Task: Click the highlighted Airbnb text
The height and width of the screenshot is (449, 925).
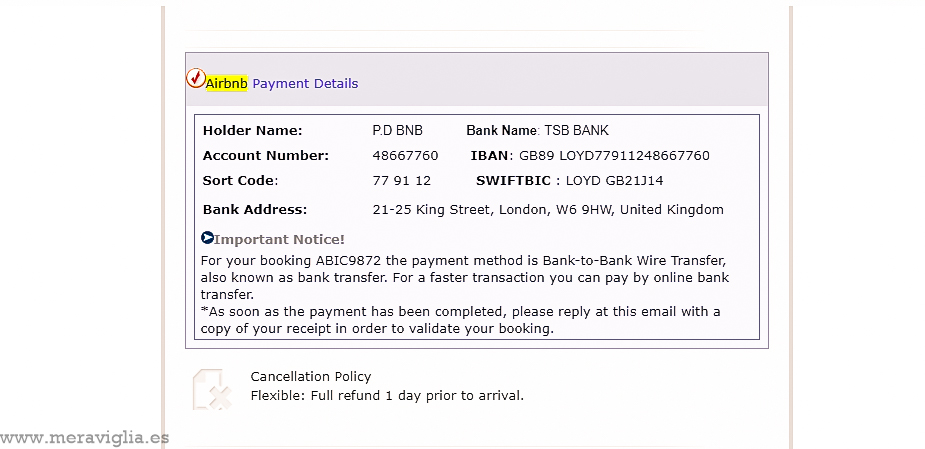Action: tap(227, 83)
